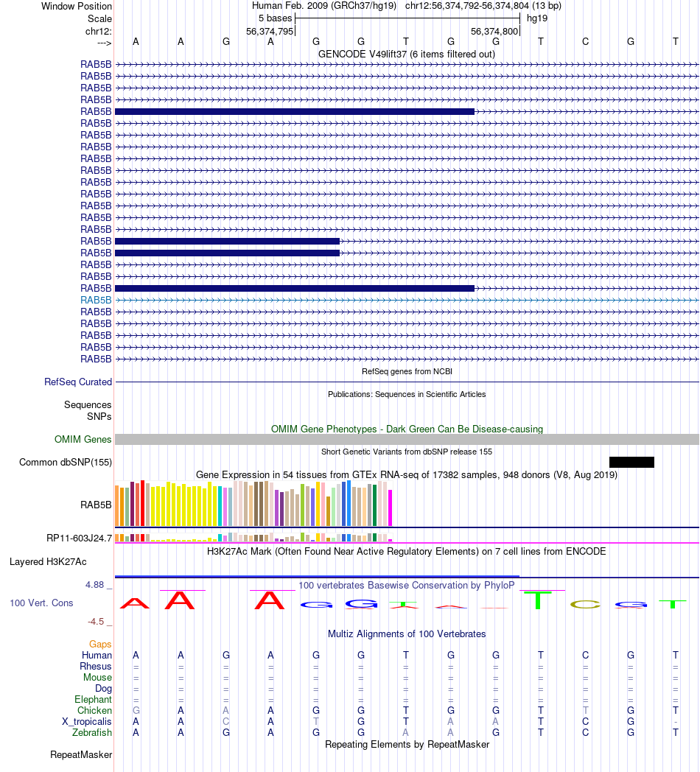The width and height of the screenshot is (700, 772).
Task: Click the gap dash ending X_tropicalis row
Action: 676,722
